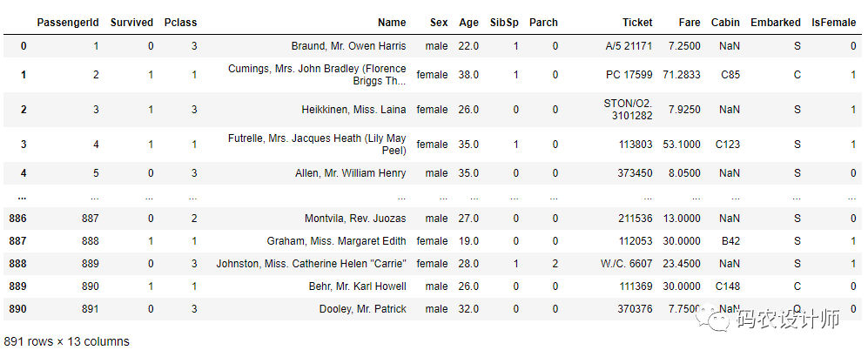The width and height of the screenshot is (868, 357).
Task: Select the C148 cabin cell
Action: coord(726,286)
